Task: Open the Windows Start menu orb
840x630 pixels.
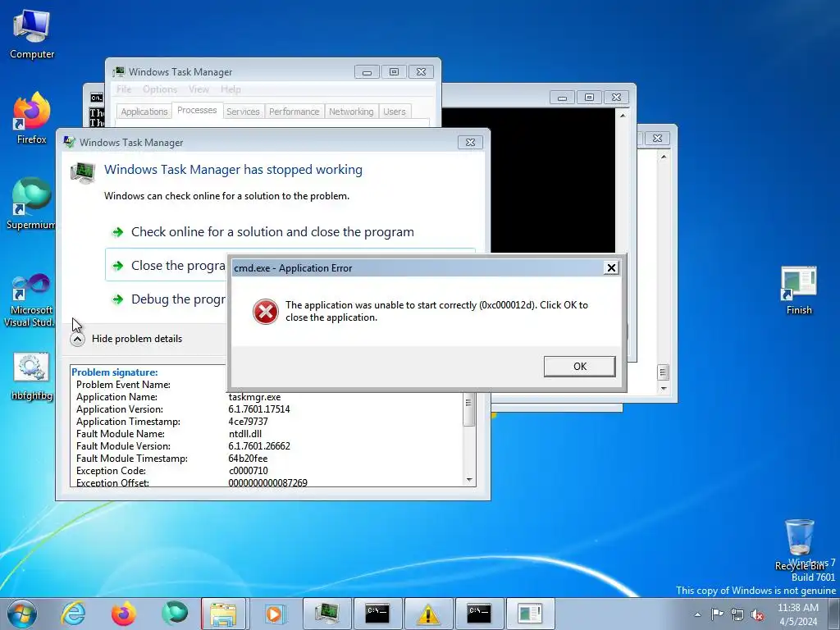Action: tap(22, 614)
